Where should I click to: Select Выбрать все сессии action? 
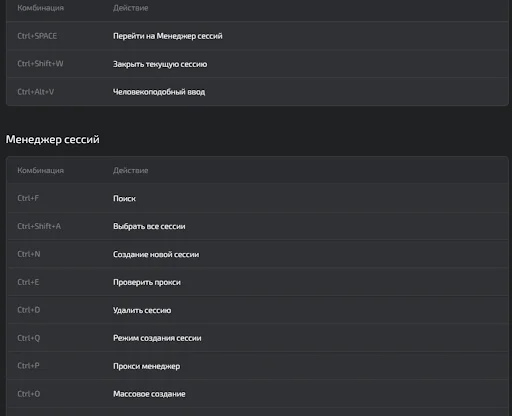(149, 226)
